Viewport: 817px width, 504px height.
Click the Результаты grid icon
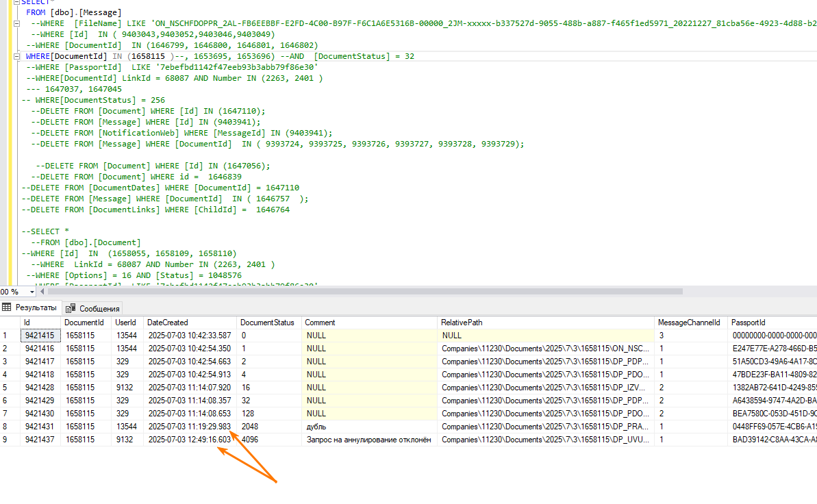[x=7, y=307]
